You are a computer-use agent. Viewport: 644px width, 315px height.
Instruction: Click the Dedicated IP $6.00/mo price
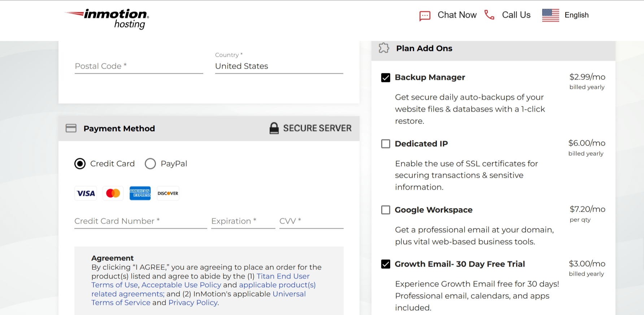[587, 143]
